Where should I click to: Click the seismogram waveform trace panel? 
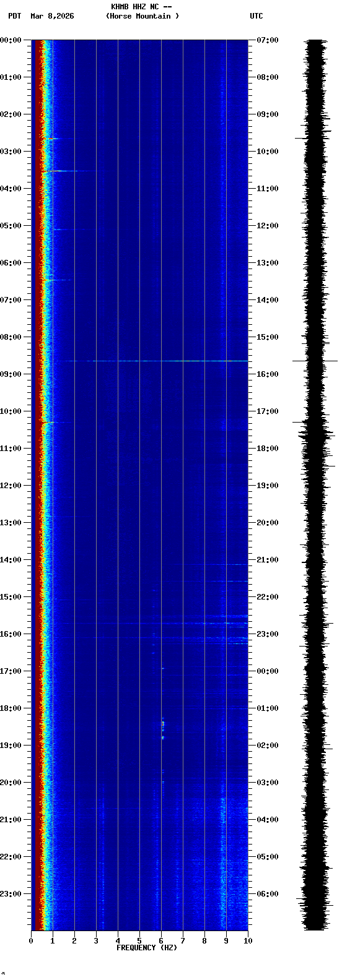315,485
